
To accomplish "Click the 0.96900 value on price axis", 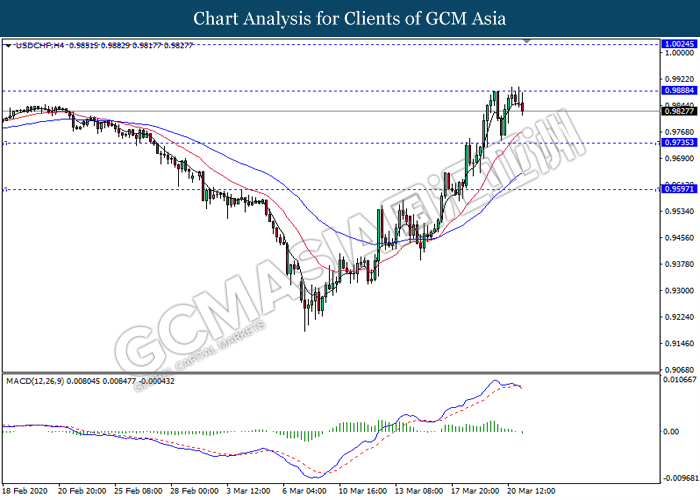I will (x=679, y=158).
